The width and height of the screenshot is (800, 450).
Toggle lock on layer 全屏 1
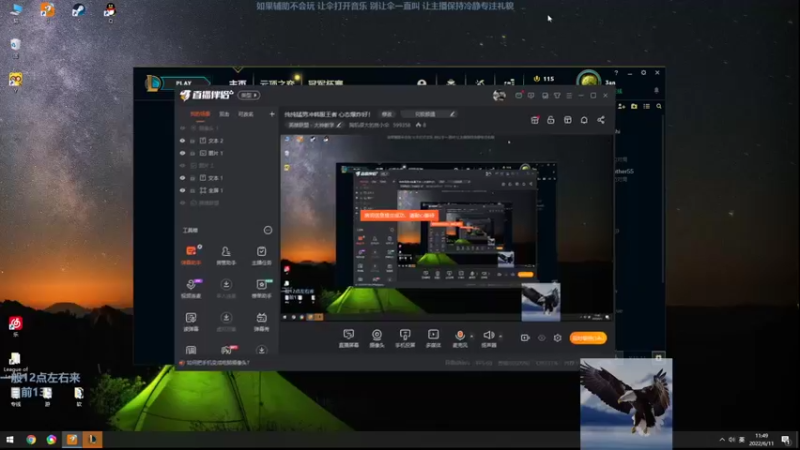192,190
